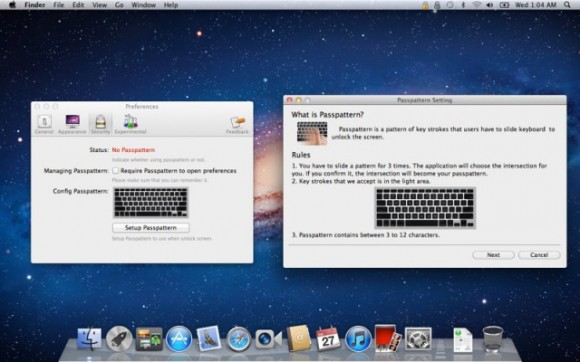Click the volume icon in the menu bar

point(489,5)
